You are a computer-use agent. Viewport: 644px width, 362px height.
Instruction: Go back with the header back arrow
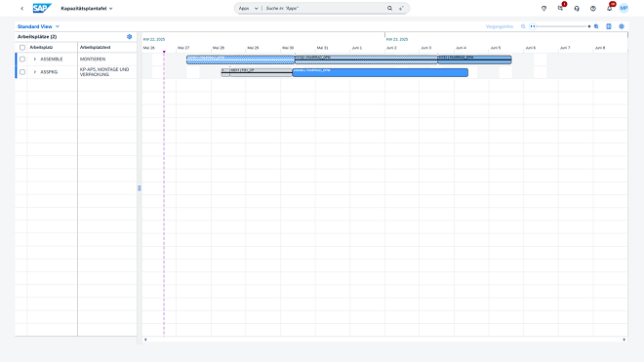pos(22,8)
